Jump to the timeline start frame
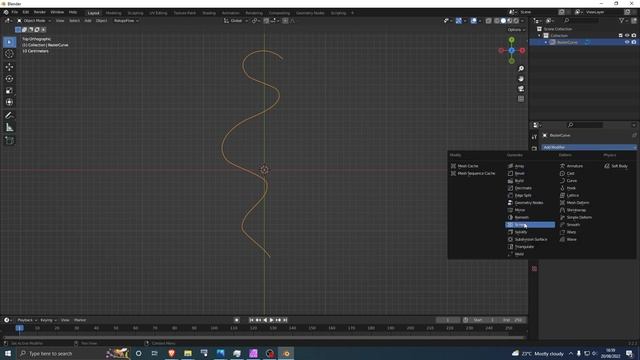This screenshot has height=360, width=640. point(251,320)
